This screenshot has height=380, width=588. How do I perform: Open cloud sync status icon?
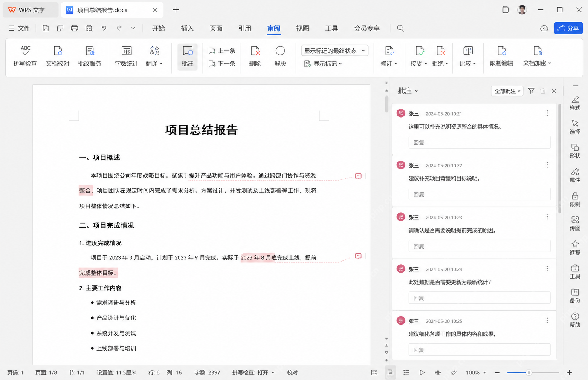pos(544,28)
